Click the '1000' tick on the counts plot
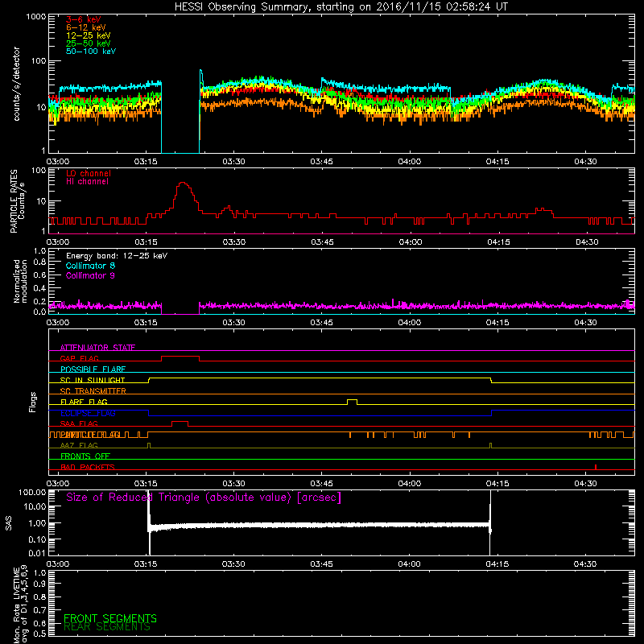The image size is (644, 644). (36, 17)
